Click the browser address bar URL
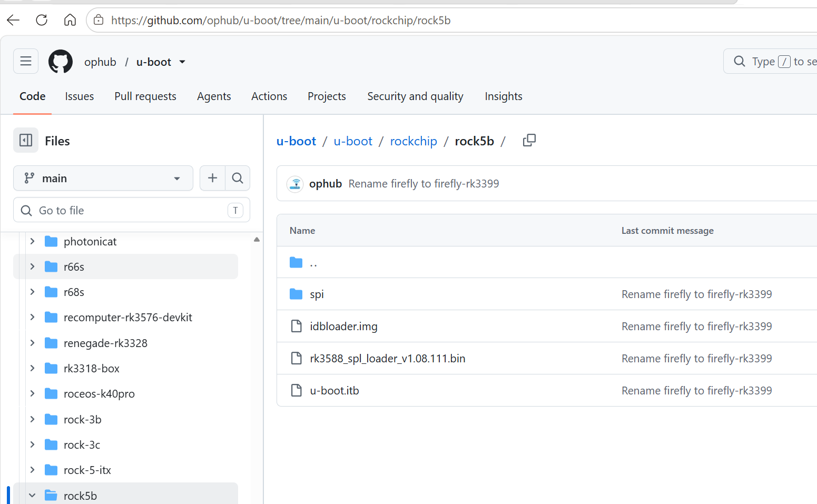The width and height of the screenshot is (817, 504). coord(281,20)
